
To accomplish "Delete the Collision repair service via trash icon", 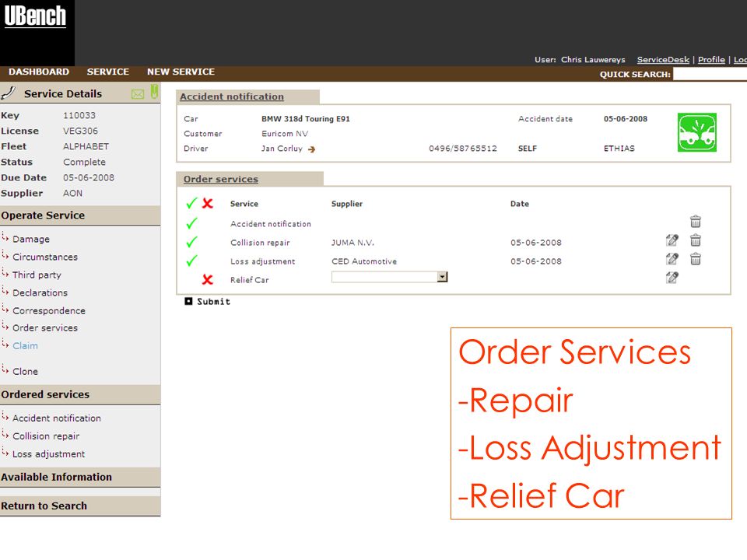I will click(x=696, y=240).
